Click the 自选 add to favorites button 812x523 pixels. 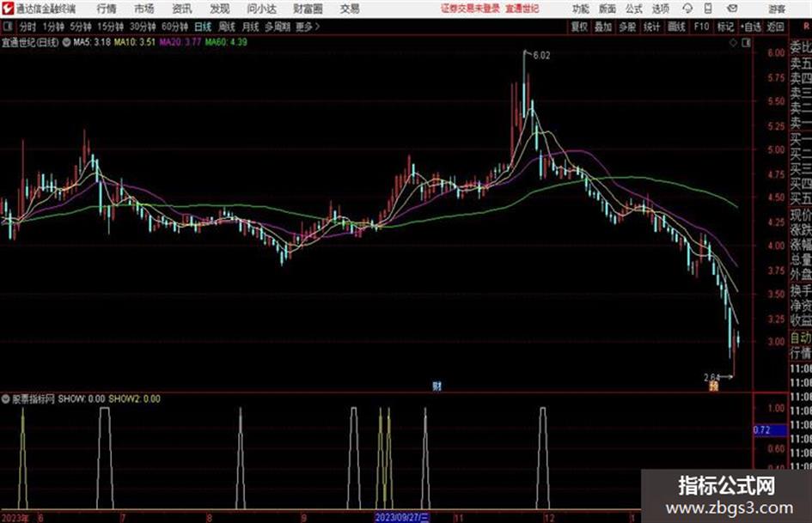pyautogui.click(x=751, y=27)
